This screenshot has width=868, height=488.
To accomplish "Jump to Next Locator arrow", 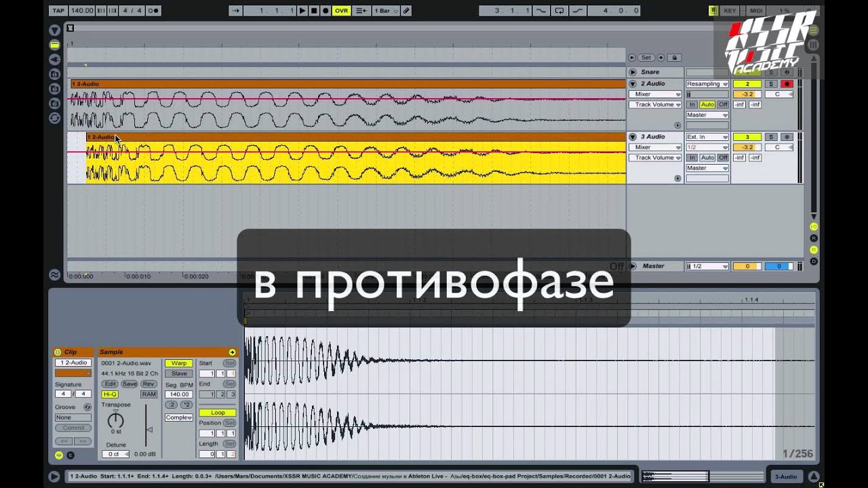I will click(x=660, y=58).
